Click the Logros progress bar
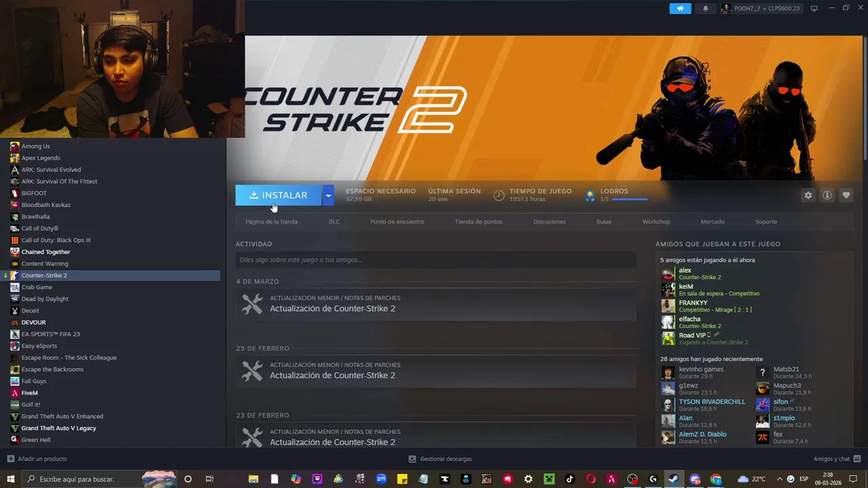Viewport: 868px width, 488px height. pyautogui.click(x=629, y=199)
